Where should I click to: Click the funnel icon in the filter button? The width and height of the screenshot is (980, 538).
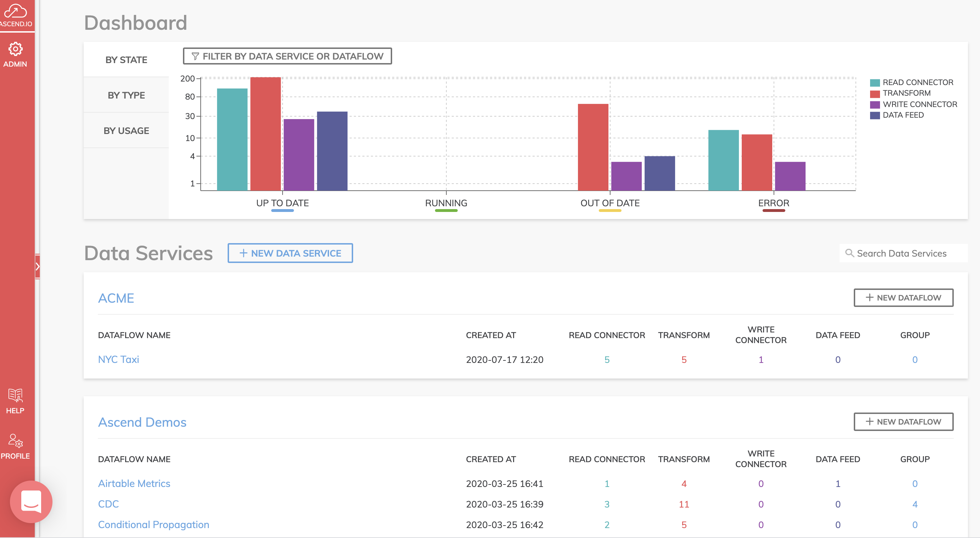coord(195,56)
